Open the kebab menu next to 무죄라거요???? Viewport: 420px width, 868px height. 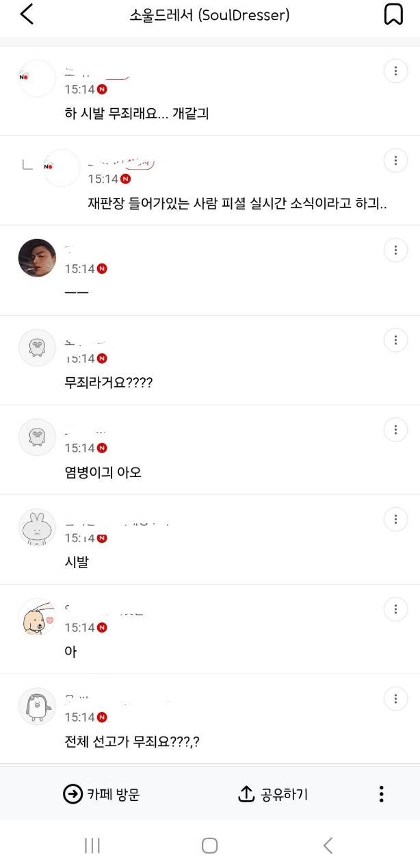395,340
